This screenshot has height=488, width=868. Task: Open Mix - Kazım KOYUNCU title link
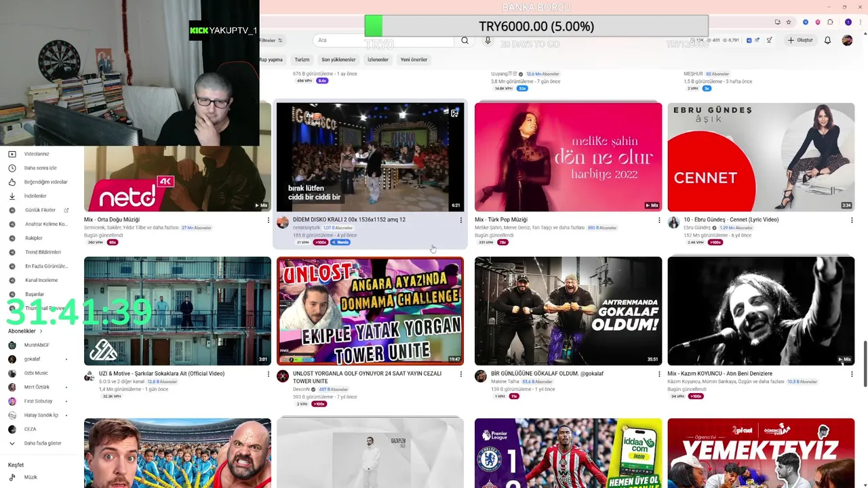(719, 373)
